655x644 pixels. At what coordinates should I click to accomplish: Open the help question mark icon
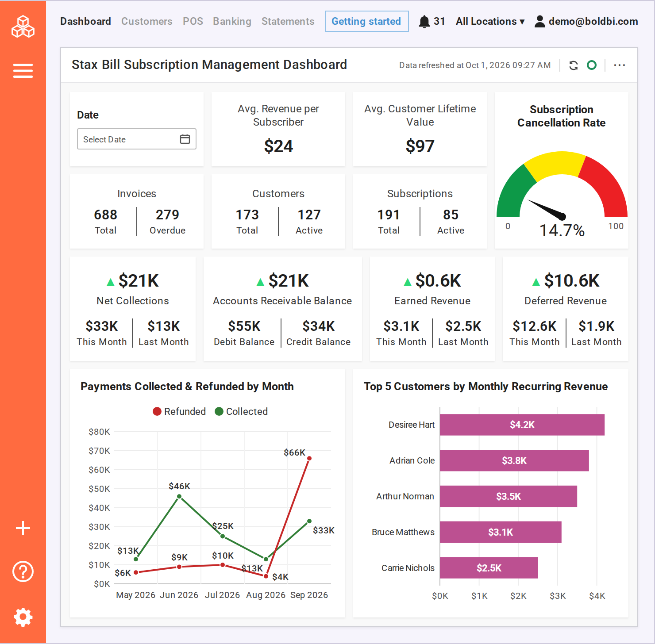(23, 571)
